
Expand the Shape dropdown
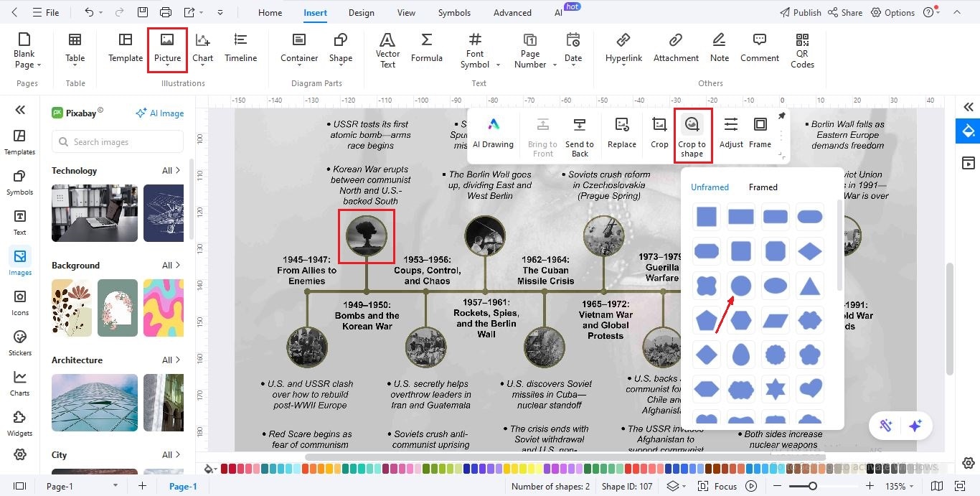pos(341,66)
